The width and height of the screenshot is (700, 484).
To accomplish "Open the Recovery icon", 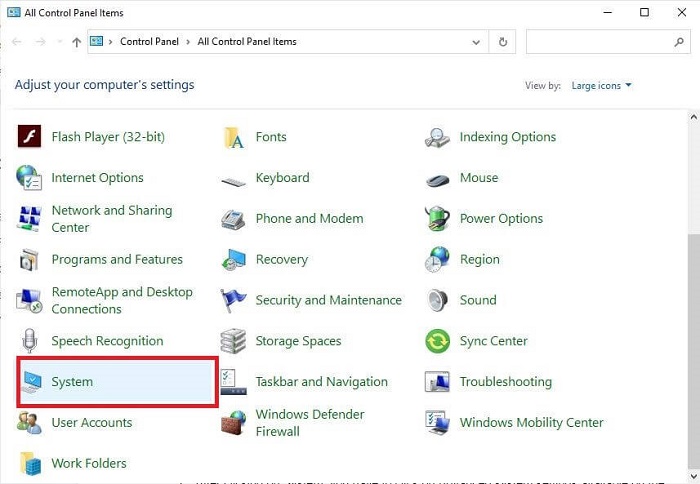I will [x=233, y=260].
